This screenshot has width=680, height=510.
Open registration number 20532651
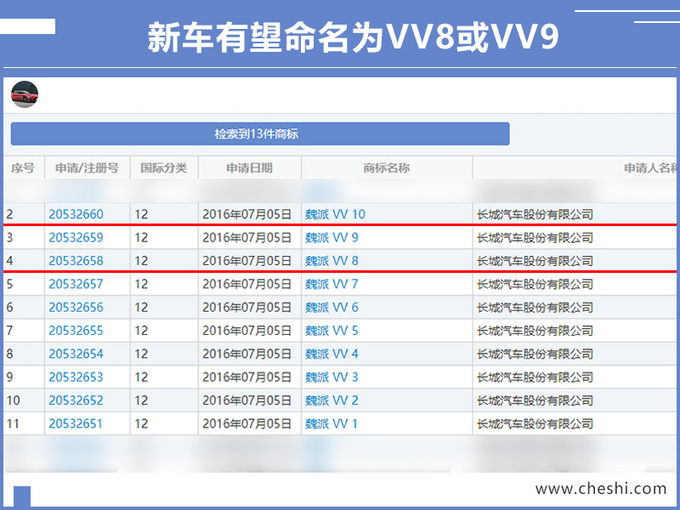tap(75, 424)
